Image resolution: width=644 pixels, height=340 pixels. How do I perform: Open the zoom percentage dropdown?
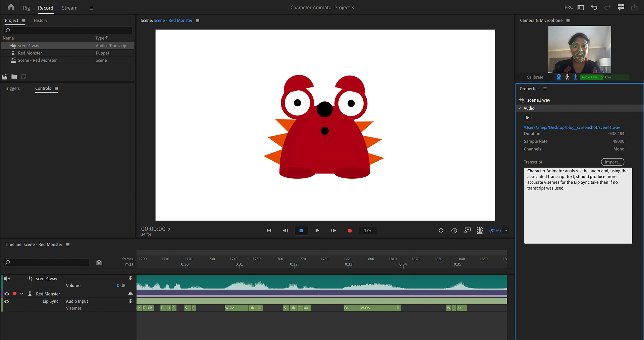click(x=505, y=231)
